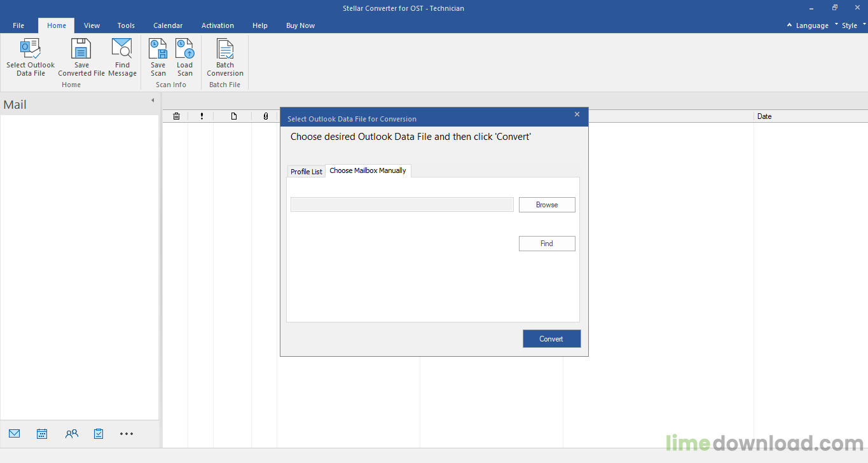
Task: Click the Load Scan icon
Action: coord(184,57)
